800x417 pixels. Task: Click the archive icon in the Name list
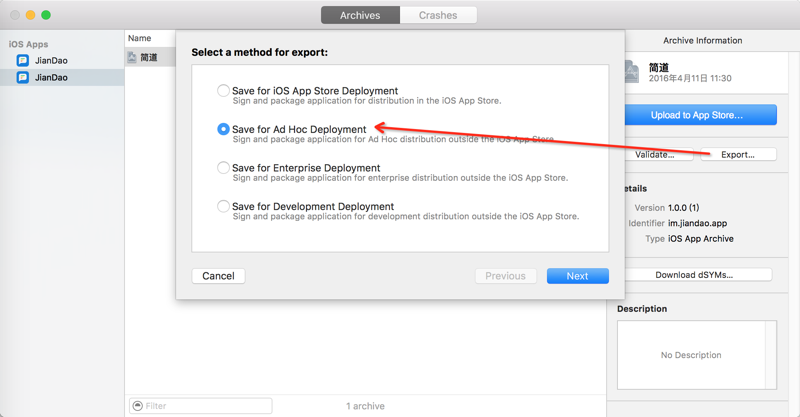(132, 58)
